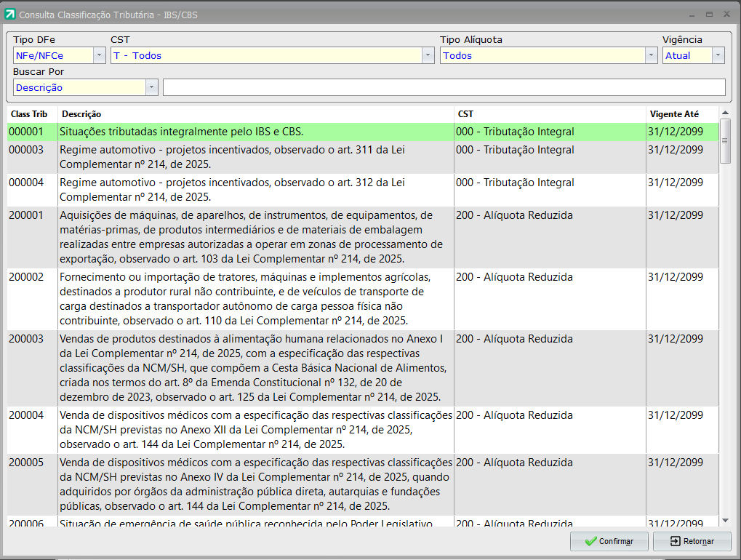Minimize the consultation window
741x560 pixels.
(692, 14)
